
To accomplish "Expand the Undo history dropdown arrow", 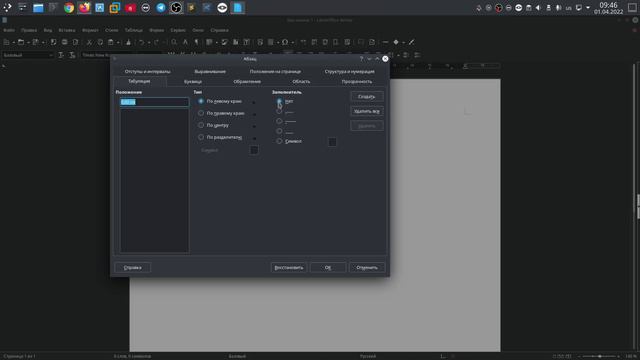I will (149, 42).
